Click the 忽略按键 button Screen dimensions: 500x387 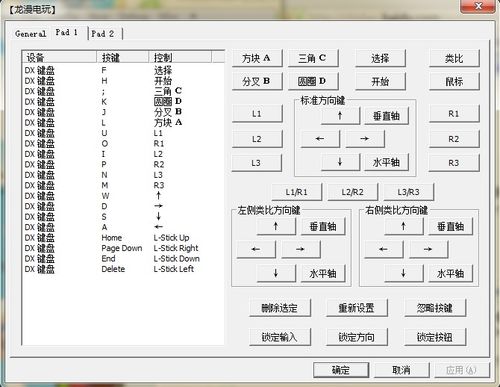(x=435, y=308)
